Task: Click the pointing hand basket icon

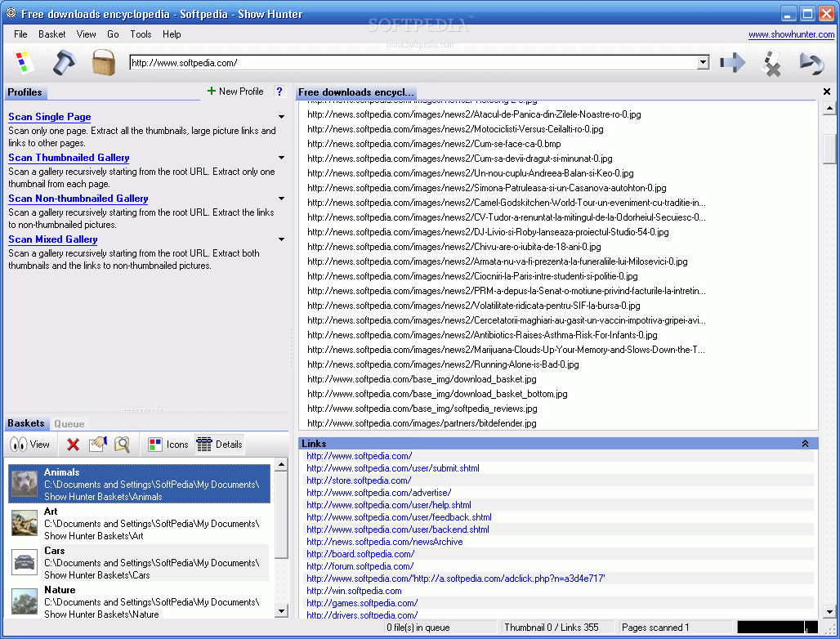Action: (97, 444)
